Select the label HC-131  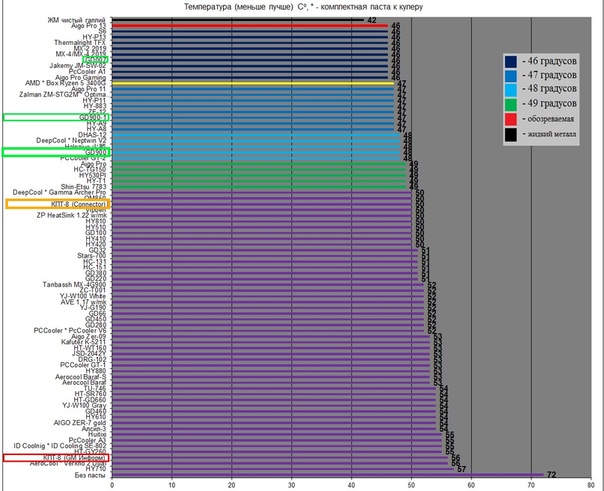94,261
